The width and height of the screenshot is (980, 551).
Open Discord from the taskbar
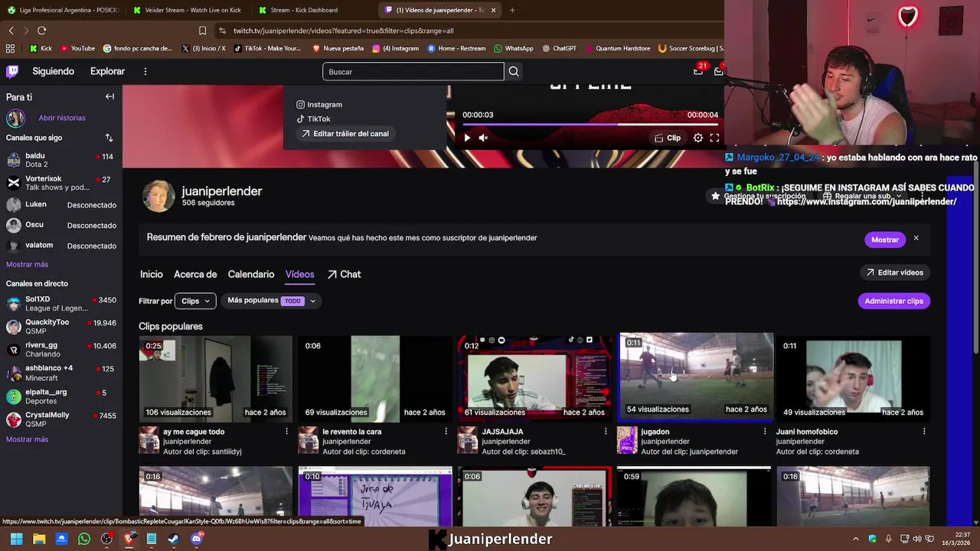point(197,539)
